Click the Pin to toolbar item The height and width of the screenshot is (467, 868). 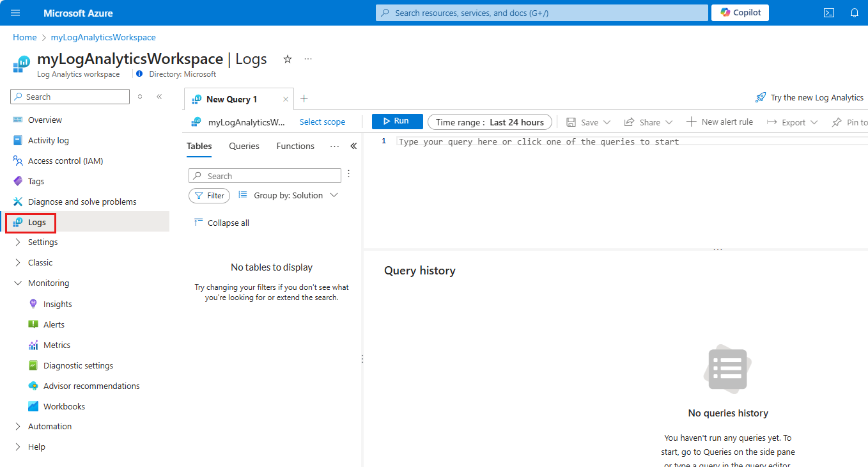(849, 122)
